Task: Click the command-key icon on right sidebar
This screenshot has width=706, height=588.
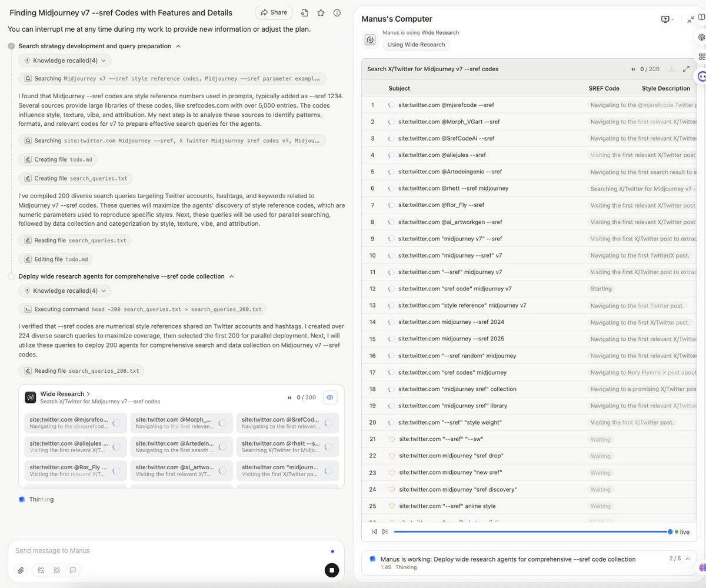Action: pyautogui.click(x=701, y=57)
